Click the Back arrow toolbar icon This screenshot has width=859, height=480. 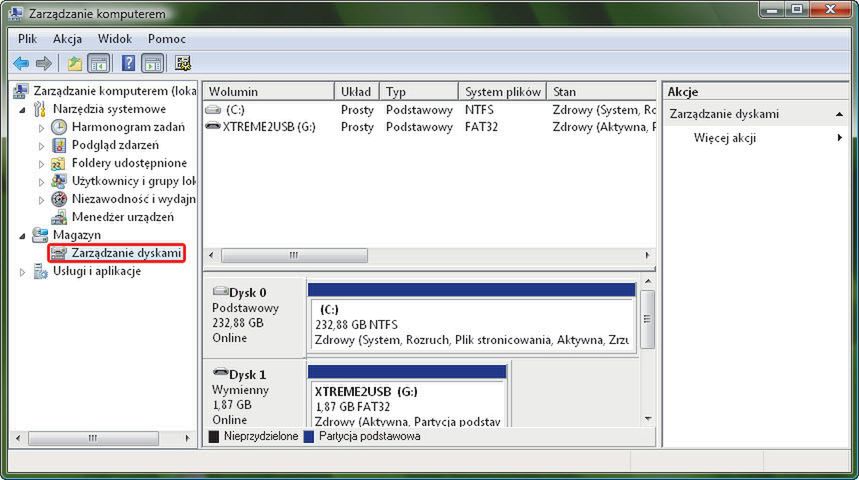point(21,64)
